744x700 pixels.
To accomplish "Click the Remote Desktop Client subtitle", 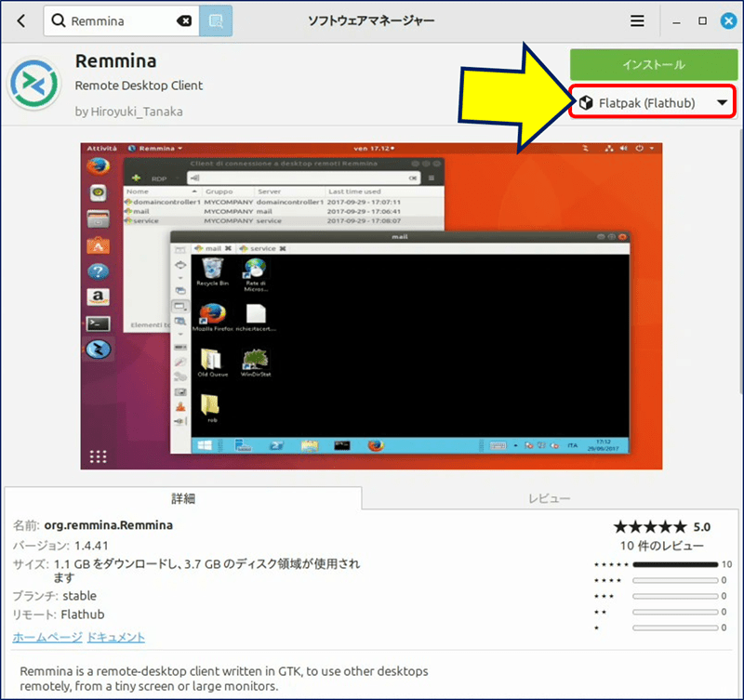I will coord(139,86).
